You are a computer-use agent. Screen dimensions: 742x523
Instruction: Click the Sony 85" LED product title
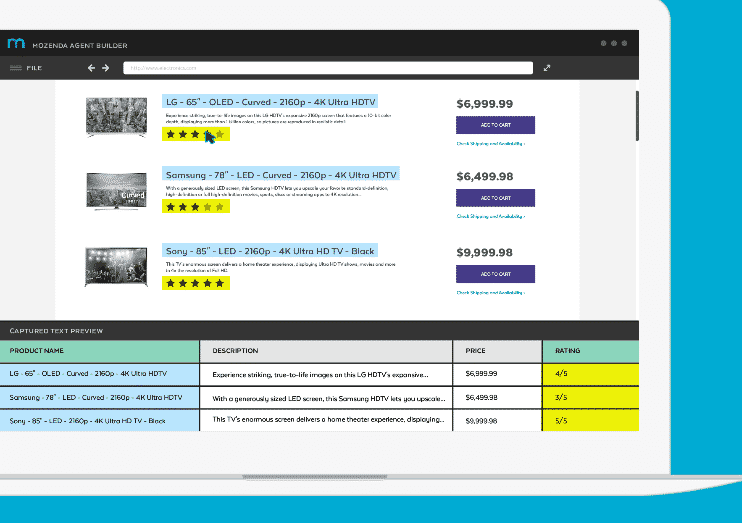coord(270,250)
